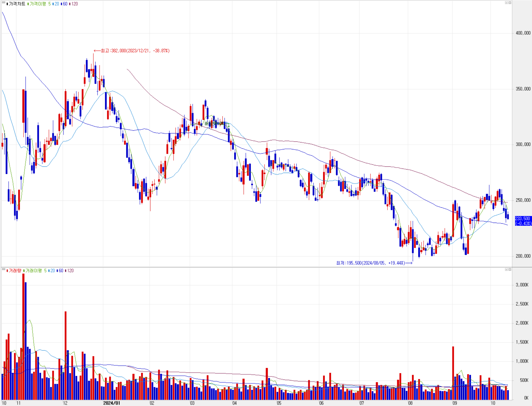The height and width of the screenshot is (406, 532).
Task: Select the 거래량 volume legend label
Action: [15, 271]
